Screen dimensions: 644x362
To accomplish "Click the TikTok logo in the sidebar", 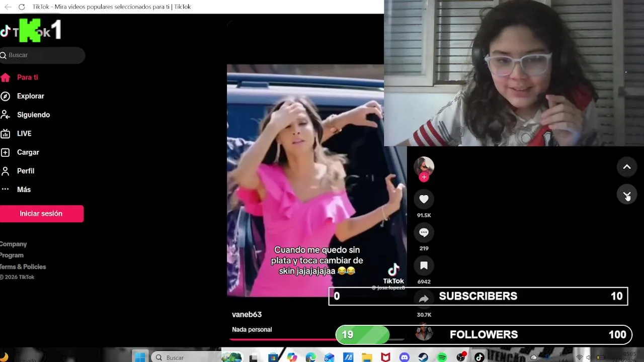I will point(25,32).
